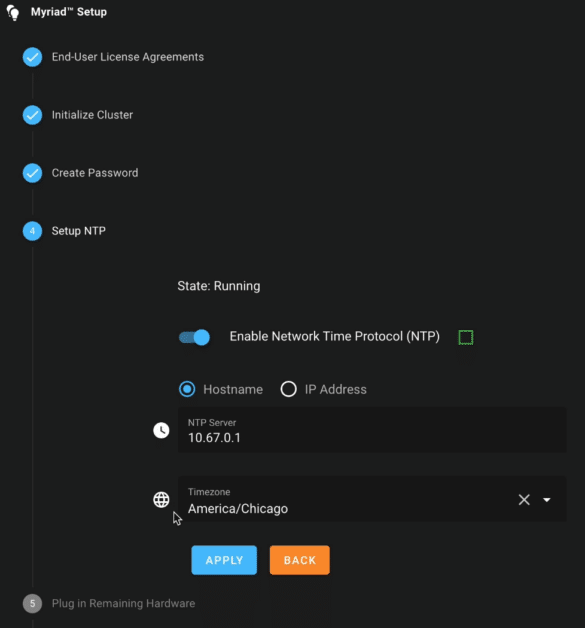Clear the Timezone selection with the X
Viewport: 585px width, 628px height.
(x=524, y=499)
